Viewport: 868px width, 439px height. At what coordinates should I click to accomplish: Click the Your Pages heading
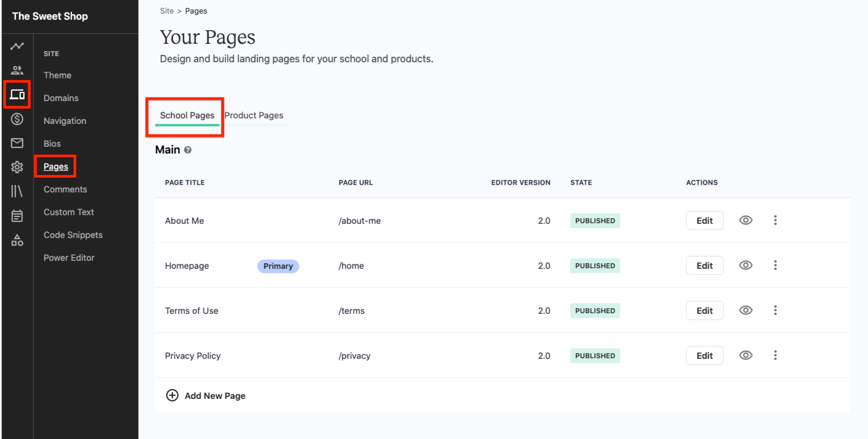208,37
